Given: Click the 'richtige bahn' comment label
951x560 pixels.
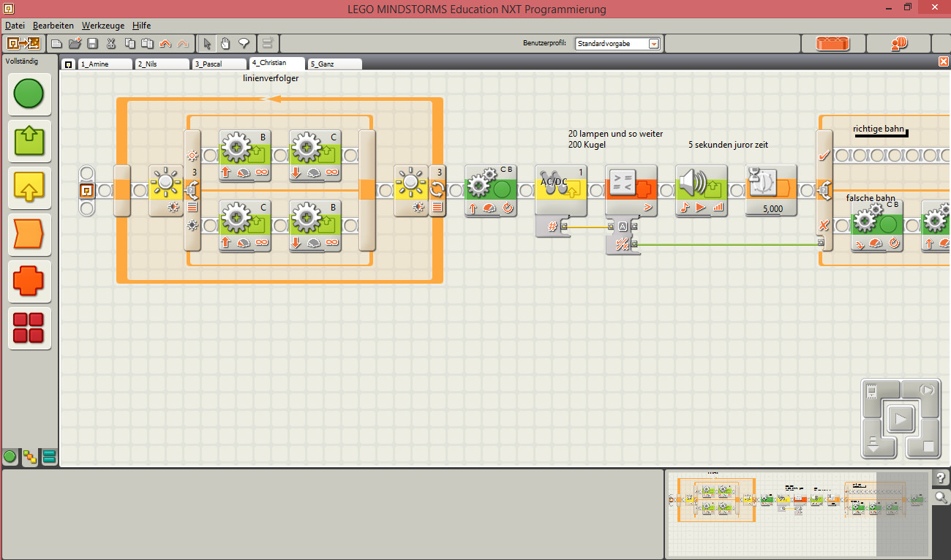Looking at the screenshot, I should click(x=879, y=129).
